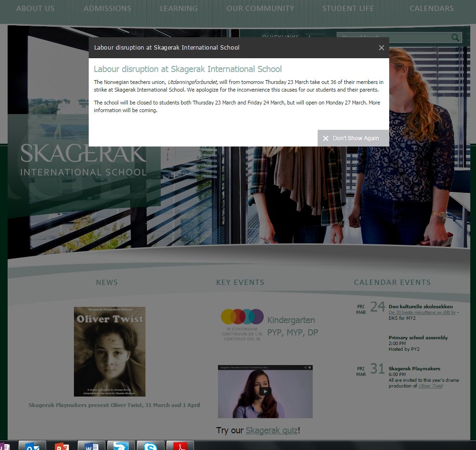Close the Labour disruption popup with X
Screen dimensions: 476x450
coord(381,48)
